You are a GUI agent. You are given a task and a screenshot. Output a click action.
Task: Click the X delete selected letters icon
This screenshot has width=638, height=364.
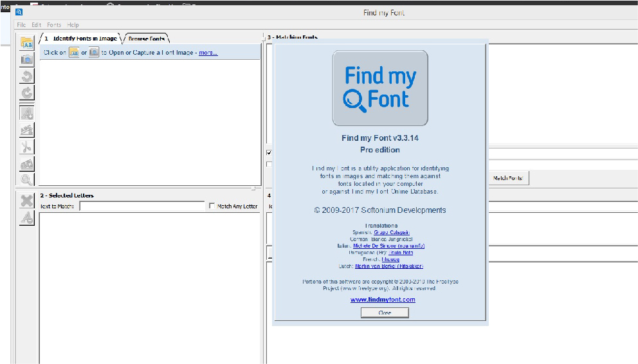(27, 201)
